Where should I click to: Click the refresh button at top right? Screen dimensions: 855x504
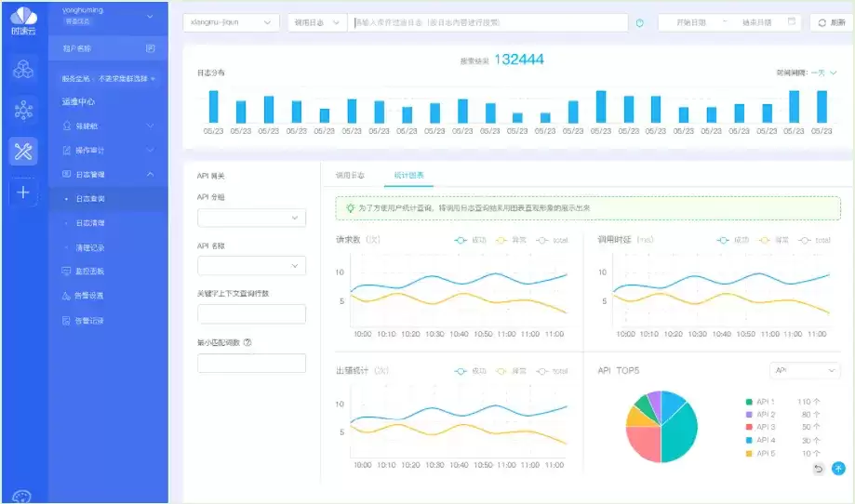pos(832,23)
